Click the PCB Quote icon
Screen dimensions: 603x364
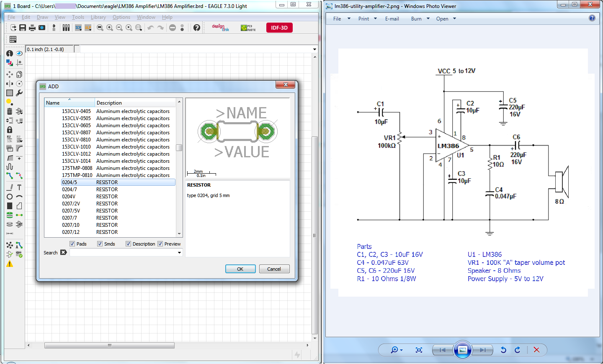coord(248,28)
